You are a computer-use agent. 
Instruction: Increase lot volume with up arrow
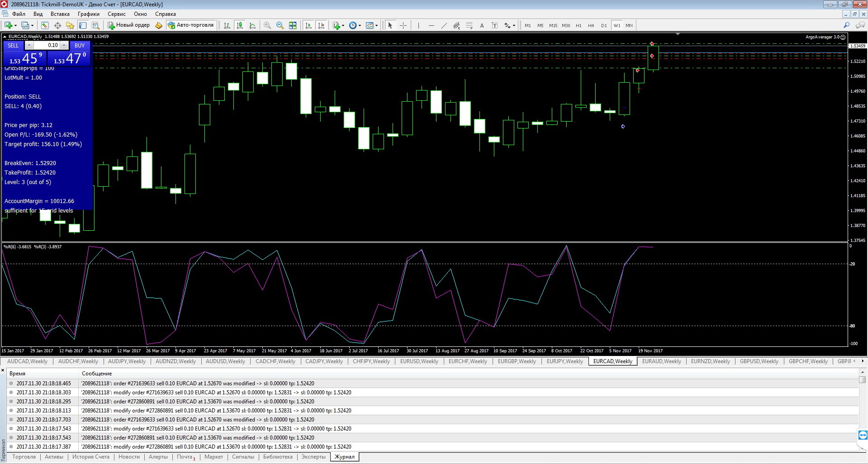point(64,45)
